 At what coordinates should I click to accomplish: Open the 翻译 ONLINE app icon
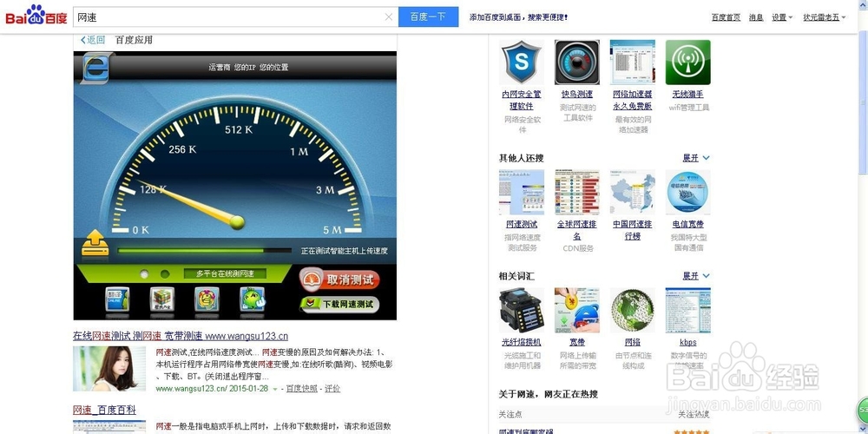click(x=117, y=299)
